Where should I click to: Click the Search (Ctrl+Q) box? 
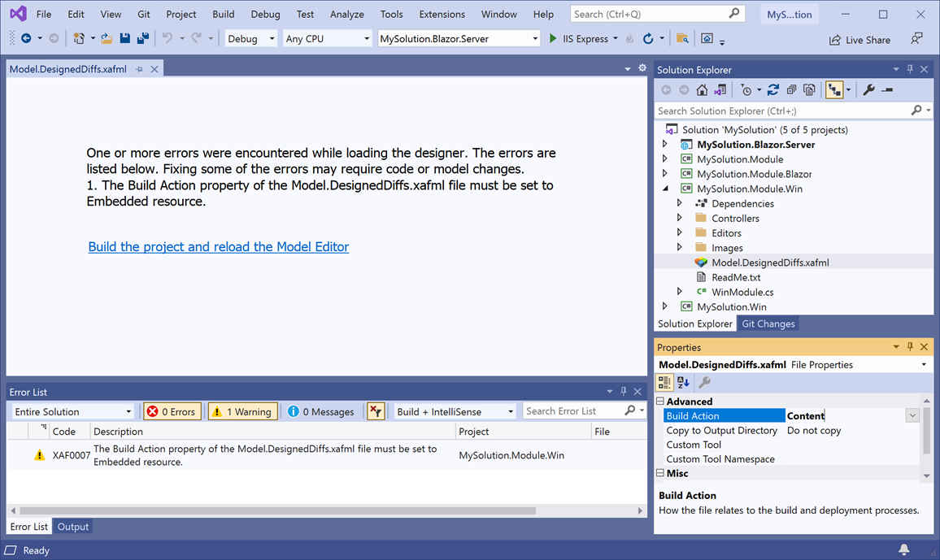click(656, 14)
